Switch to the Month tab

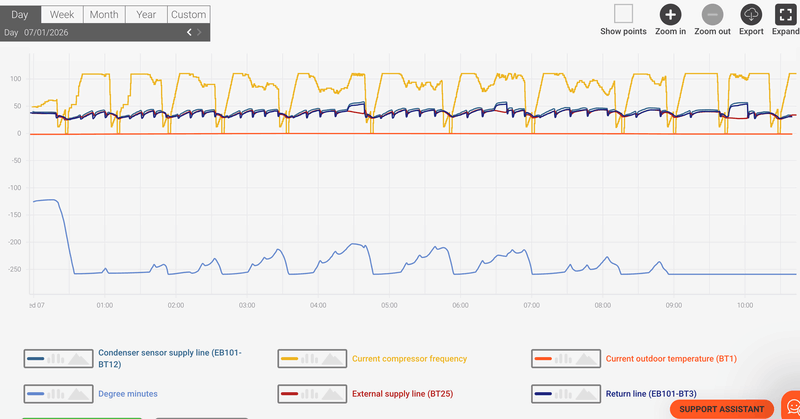coord(103,14)
